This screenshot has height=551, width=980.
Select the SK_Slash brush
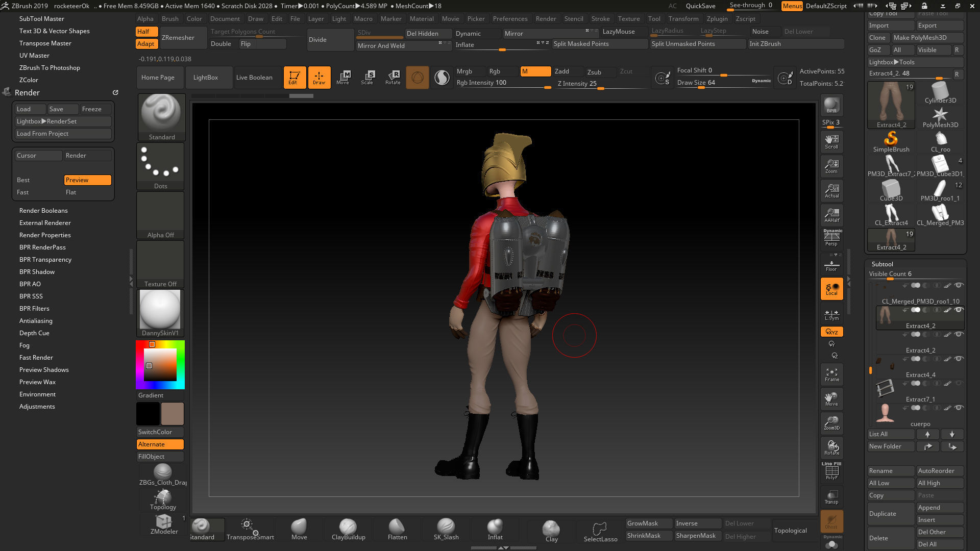[x=446, y=529]
